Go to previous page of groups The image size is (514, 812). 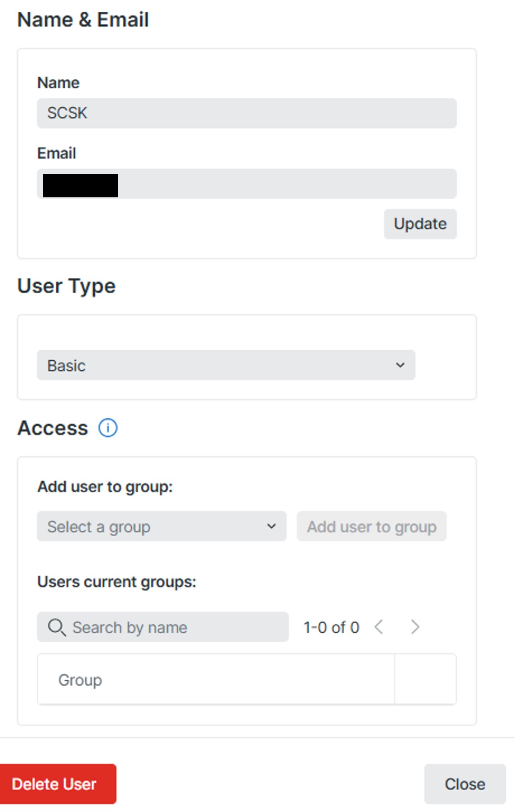(x=379, y=627)
